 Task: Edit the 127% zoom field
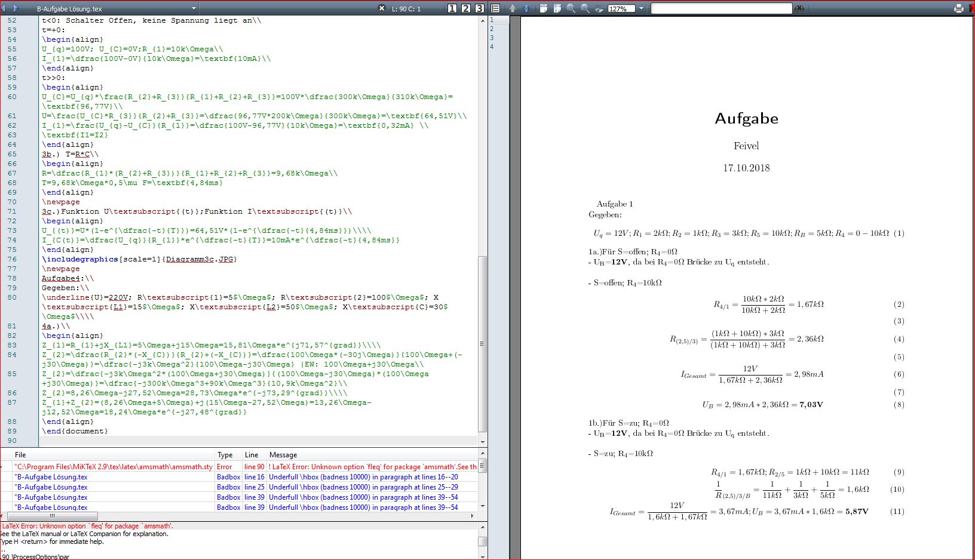[621, 8]
